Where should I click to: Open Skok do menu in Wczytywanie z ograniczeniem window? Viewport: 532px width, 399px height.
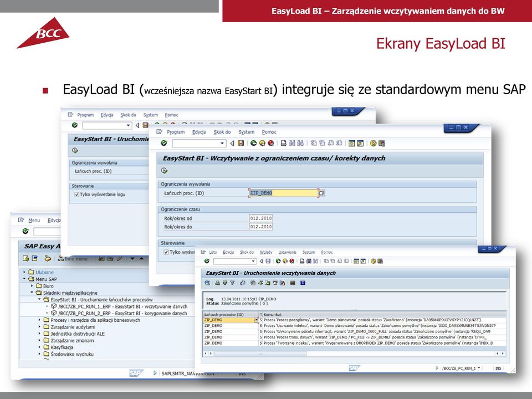click(222, 132)
